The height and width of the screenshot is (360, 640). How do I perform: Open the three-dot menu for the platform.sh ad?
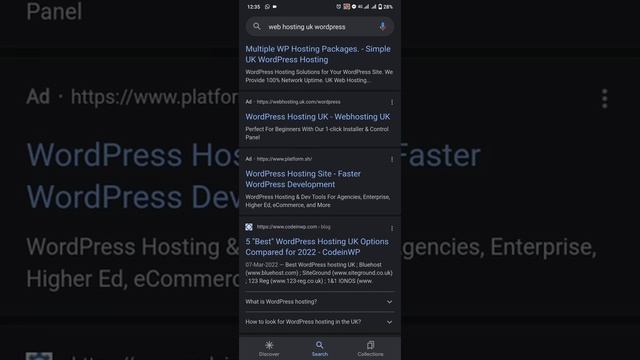392,159
